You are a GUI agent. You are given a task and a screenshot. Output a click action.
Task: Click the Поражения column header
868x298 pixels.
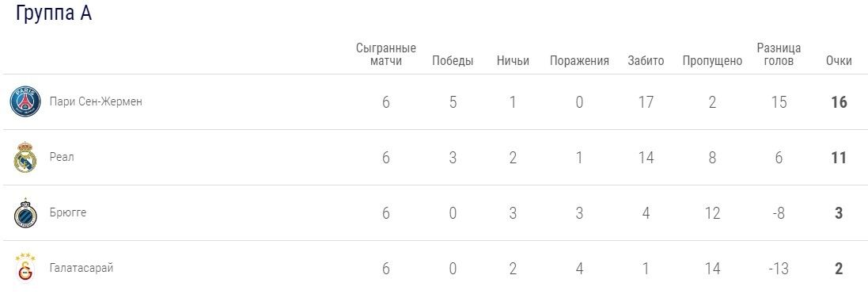(x=579, y=61)
